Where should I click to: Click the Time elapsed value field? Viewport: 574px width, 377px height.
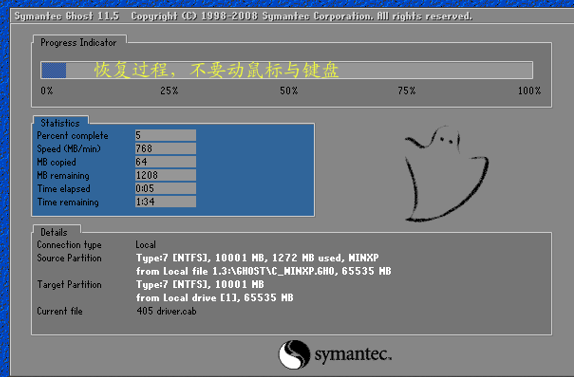[x=165, y=188]
